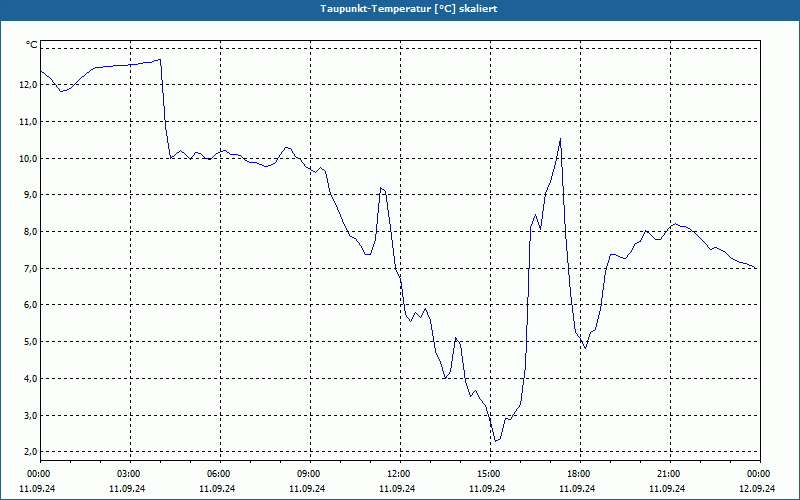Click the 15:00 time axis label
The width and height of the screenshot is (800, 500).
point(490,474)
